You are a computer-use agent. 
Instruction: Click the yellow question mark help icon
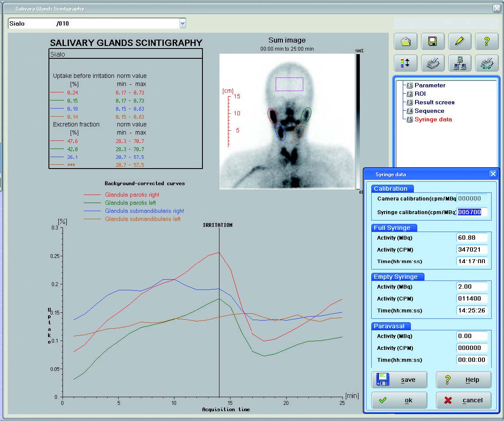(x=487, y=41)
